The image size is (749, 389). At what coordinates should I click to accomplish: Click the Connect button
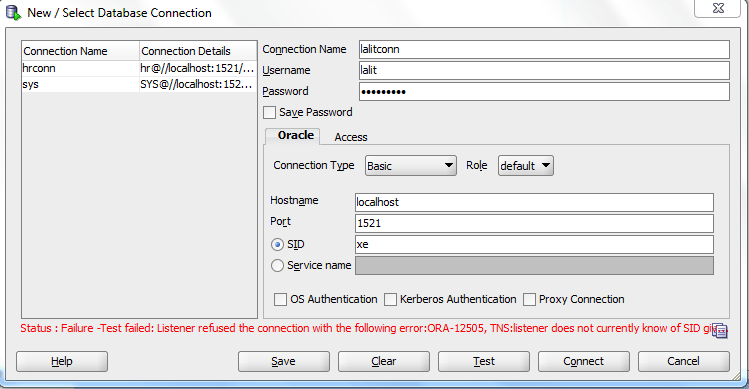(584, 361)
